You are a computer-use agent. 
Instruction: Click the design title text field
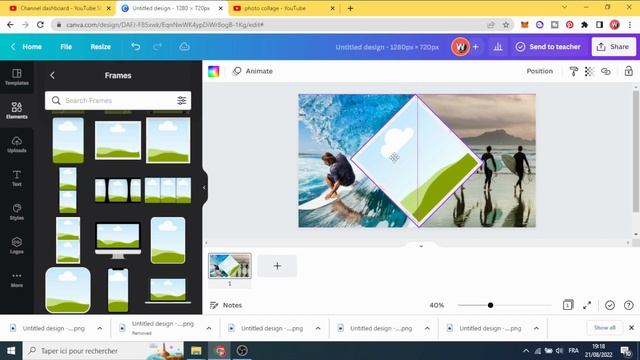pos(387,47)
